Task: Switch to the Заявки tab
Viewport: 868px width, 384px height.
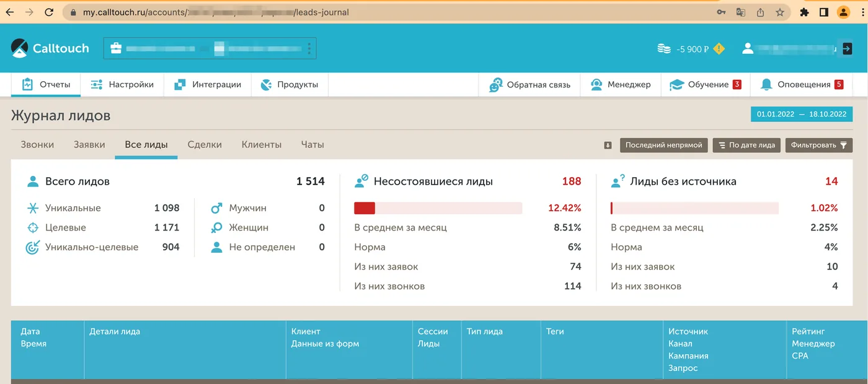Action: tap(89, 144)
